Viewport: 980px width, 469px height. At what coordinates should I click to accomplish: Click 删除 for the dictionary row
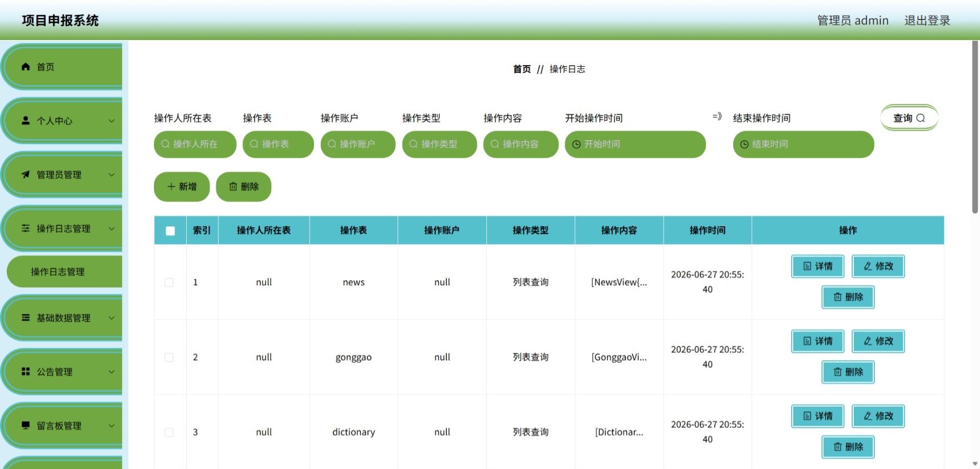pyautogui.click(x=848, y=447)
